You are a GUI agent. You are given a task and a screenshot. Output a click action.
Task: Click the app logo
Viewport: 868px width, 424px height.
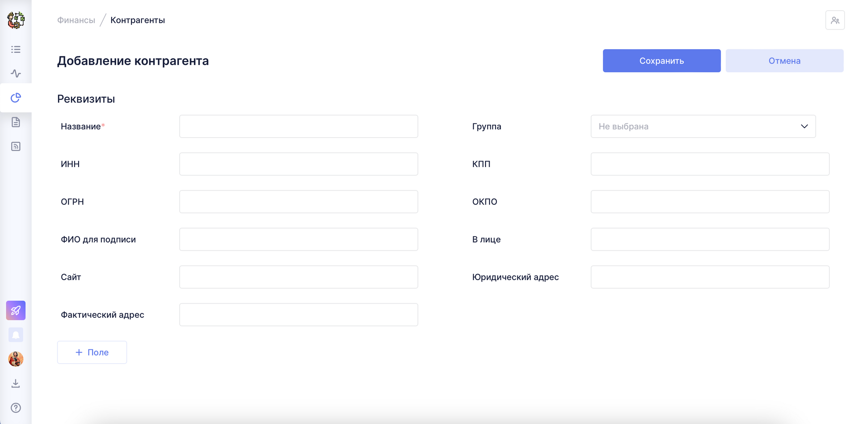click(x=16, y=20)
